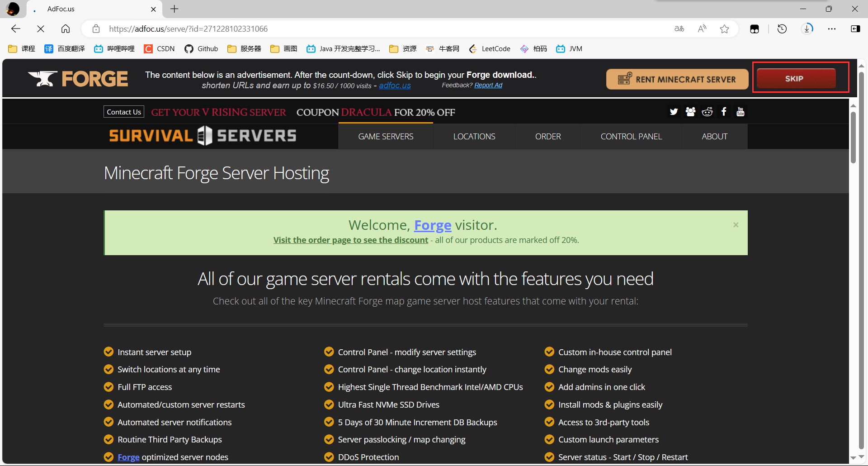Open the Control Panel menu item

coord(631,137)
